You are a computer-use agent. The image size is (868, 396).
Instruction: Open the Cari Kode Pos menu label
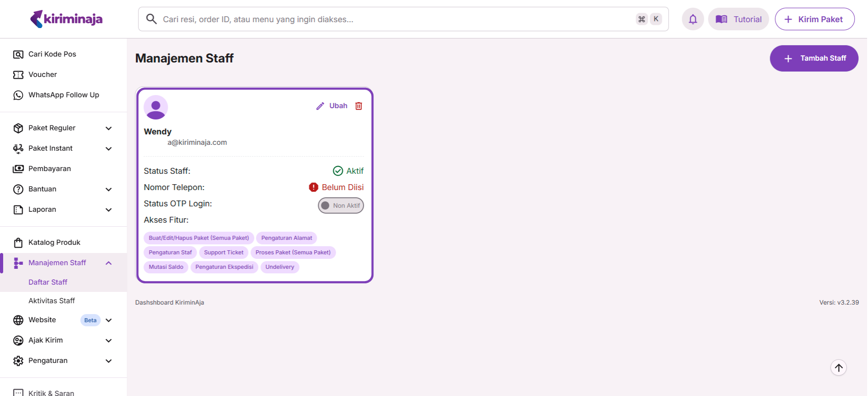52,54
